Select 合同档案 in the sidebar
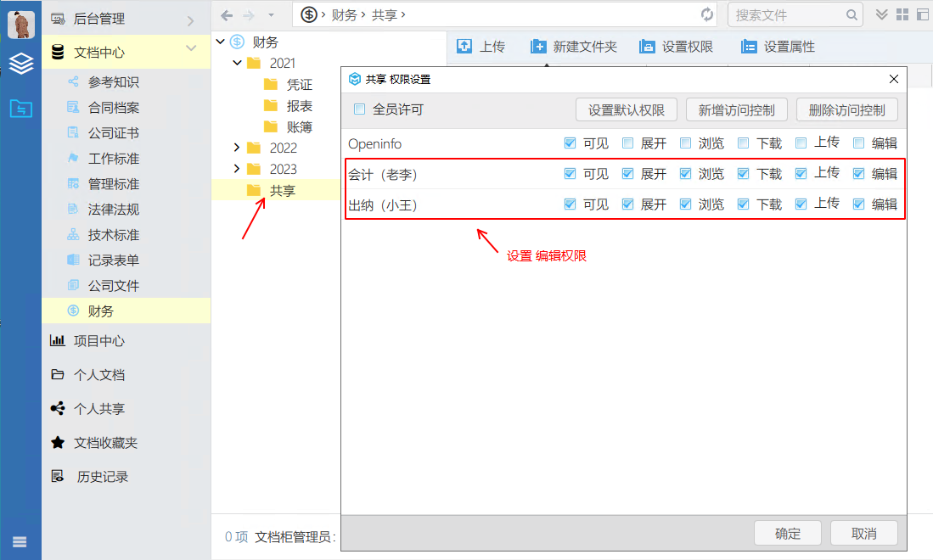The height and width of the screenshot is (560, 933). click(x=113, y=108)
